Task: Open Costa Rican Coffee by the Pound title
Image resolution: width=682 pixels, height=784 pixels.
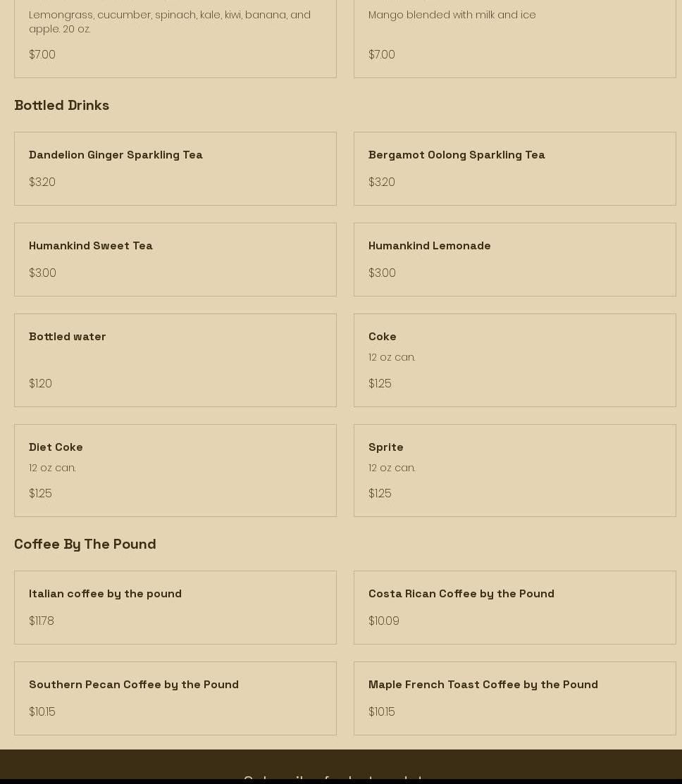Action: [461, 594]
